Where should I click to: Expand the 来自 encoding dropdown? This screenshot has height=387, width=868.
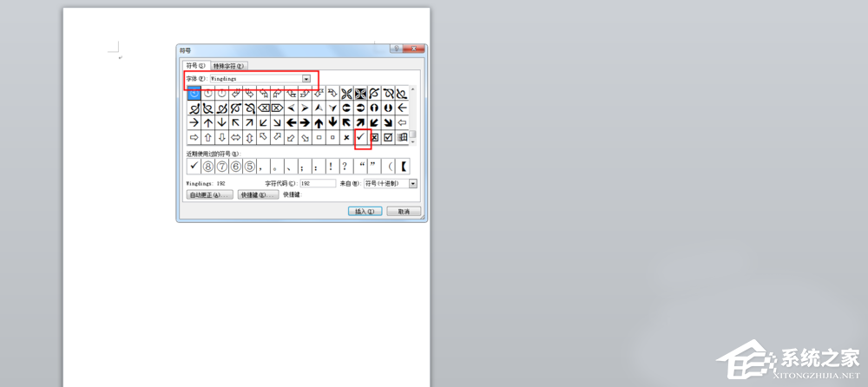pos(413,184)
